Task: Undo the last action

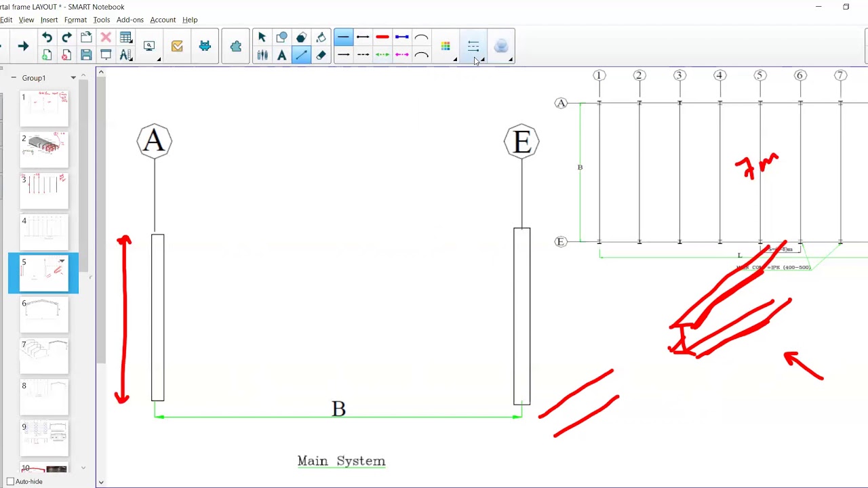Action: (47, 37)
